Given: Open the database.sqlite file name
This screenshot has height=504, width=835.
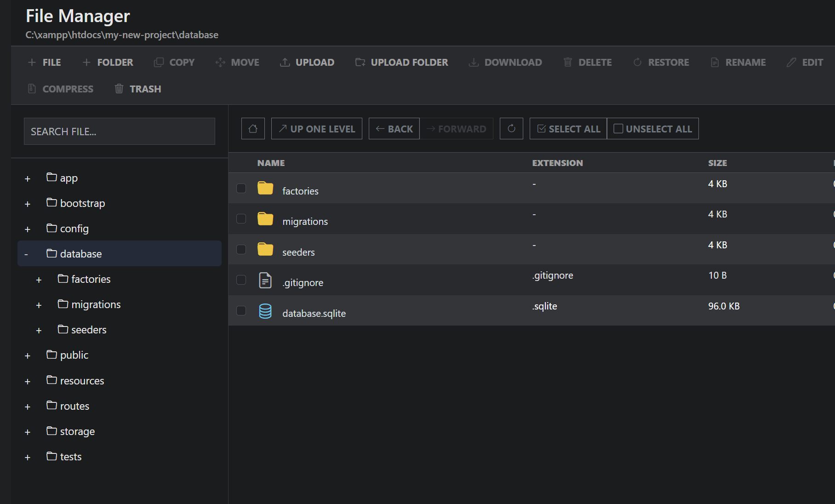Looking at the screenshot, I should pos(314,313).
